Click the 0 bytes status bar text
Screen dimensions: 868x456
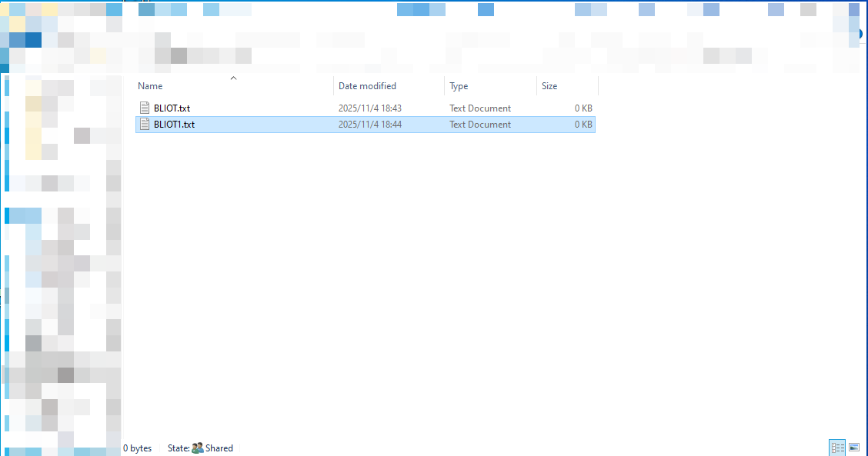138,448
